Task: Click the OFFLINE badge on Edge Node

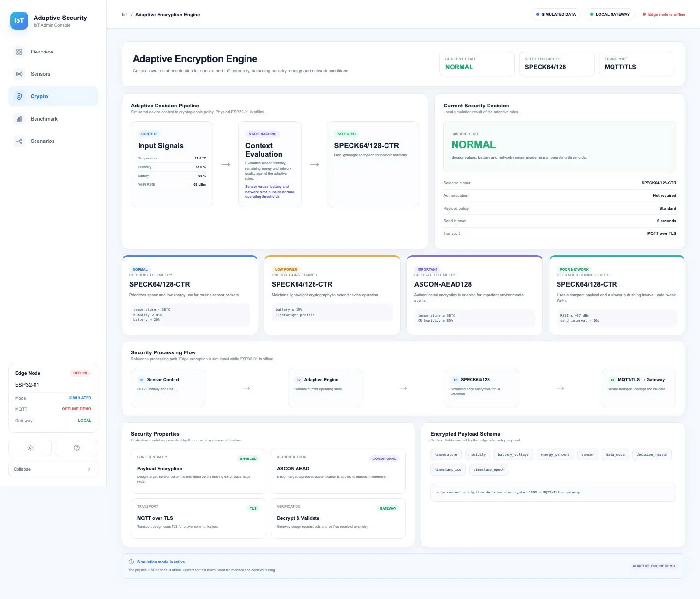Action: (81, 373)
